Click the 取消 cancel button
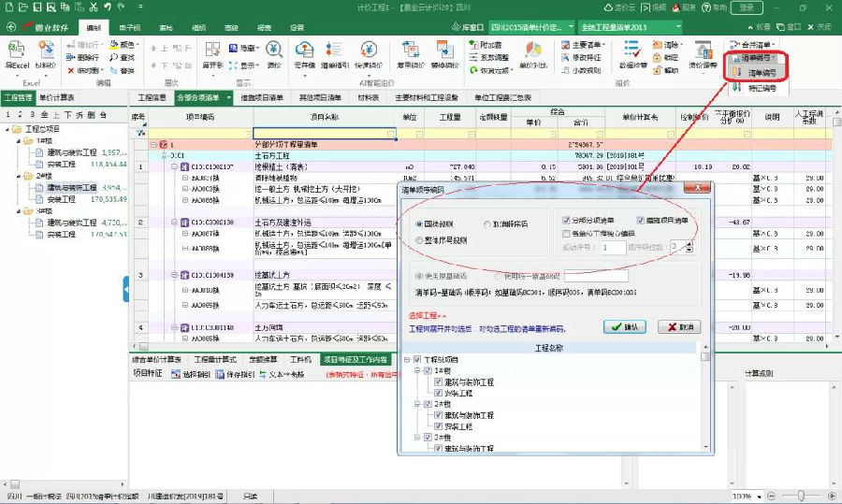The width and height of the screenshot is (842, 504). 679,327
